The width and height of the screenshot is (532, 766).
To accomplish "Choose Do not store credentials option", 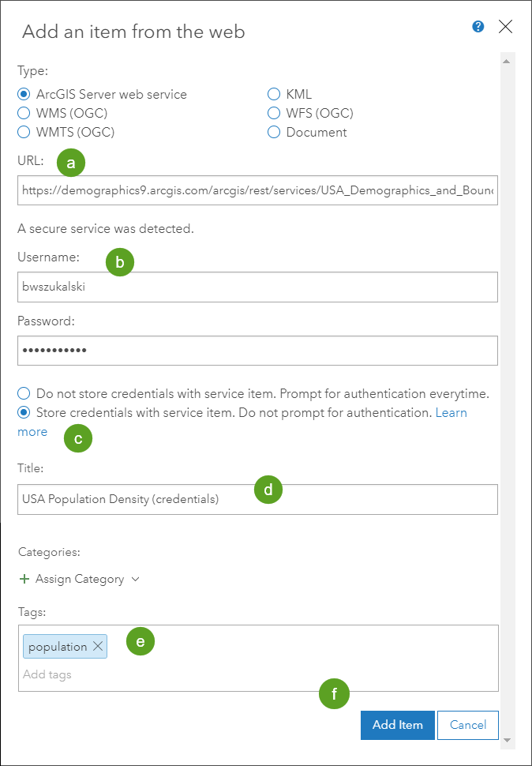I will click(x=24, y=393).
